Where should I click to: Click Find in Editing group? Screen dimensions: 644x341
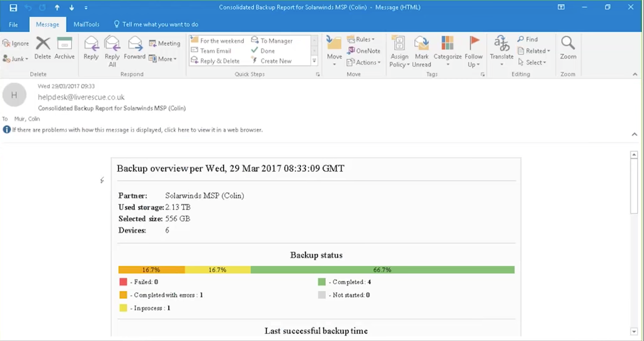coord(528,39)
